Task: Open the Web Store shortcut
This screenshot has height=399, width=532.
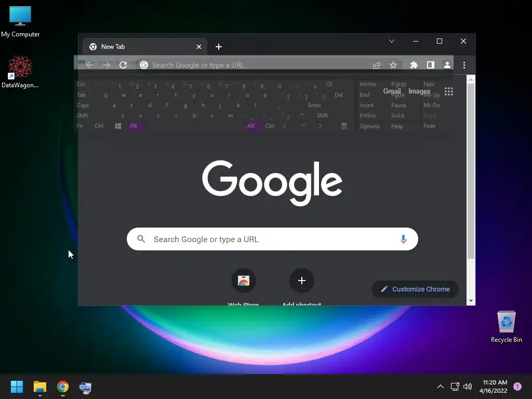Action: click(244, 281)
